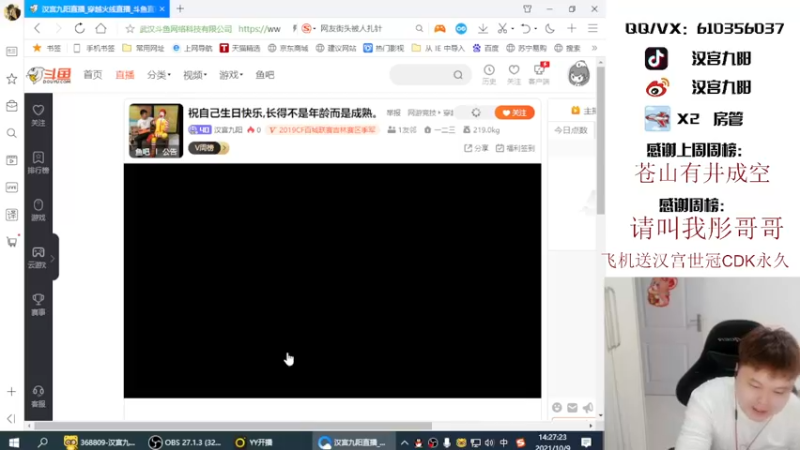Open the 天猫精选 bookmark
Image resolution: width=800 pixels, height=450 pixels.
(x=240, y=48)
